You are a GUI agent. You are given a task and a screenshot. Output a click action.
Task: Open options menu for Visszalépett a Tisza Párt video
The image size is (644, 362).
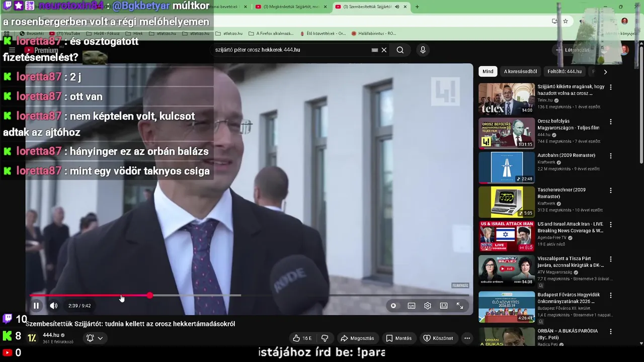click(611, 259)
